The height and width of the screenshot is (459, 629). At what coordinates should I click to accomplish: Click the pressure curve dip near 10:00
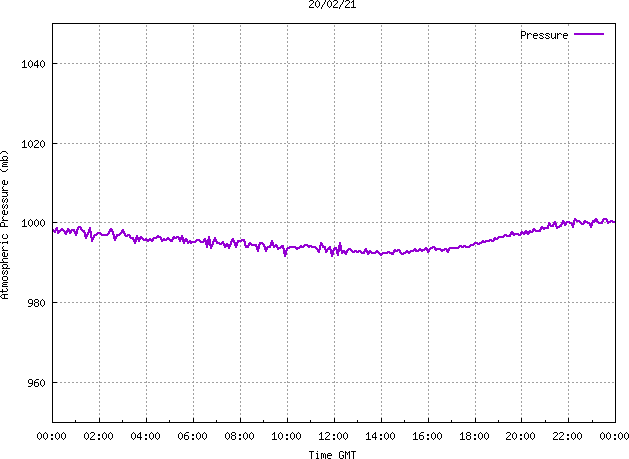pyautogui.click(x=285, y=254)
